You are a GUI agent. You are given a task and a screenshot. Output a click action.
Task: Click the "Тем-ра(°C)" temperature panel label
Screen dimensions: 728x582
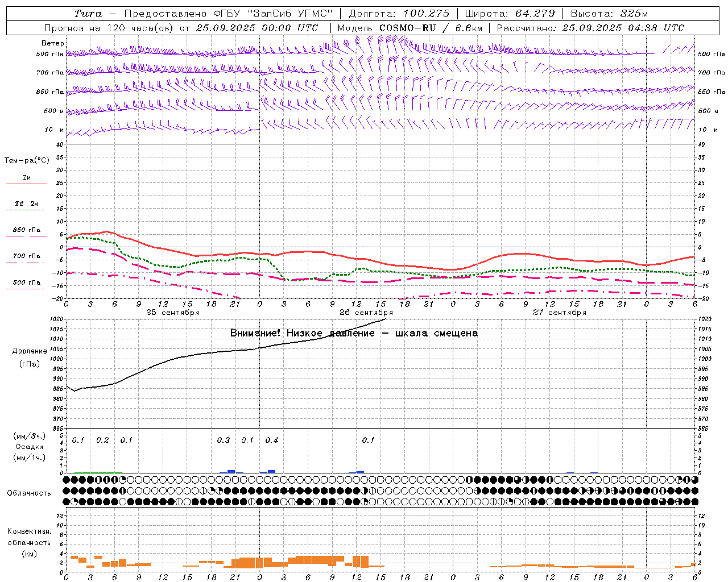27,161
